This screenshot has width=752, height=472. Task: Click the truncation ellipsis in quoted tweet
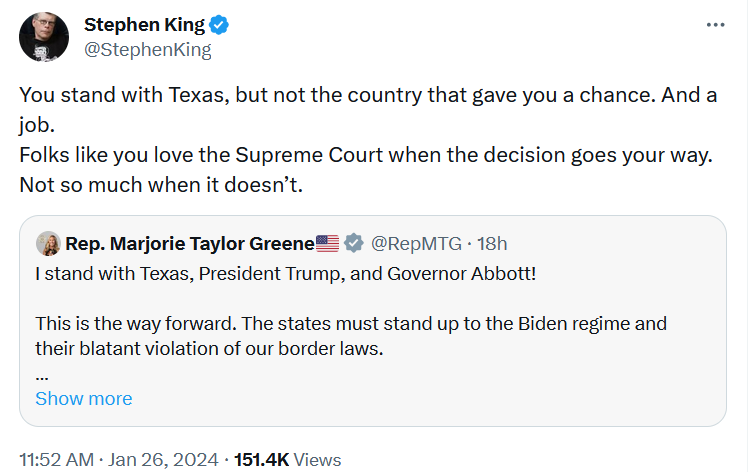click(x=42, y=376)
